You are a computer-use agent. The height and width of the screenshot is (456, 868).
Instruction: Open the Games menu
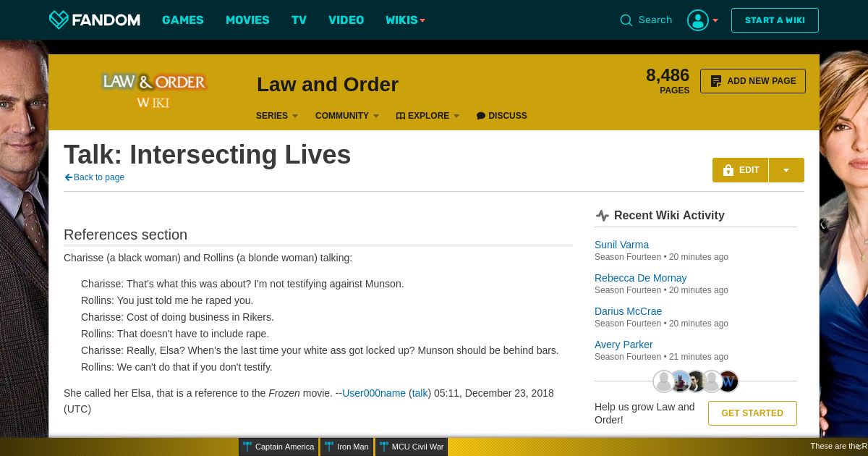point(183,20)
